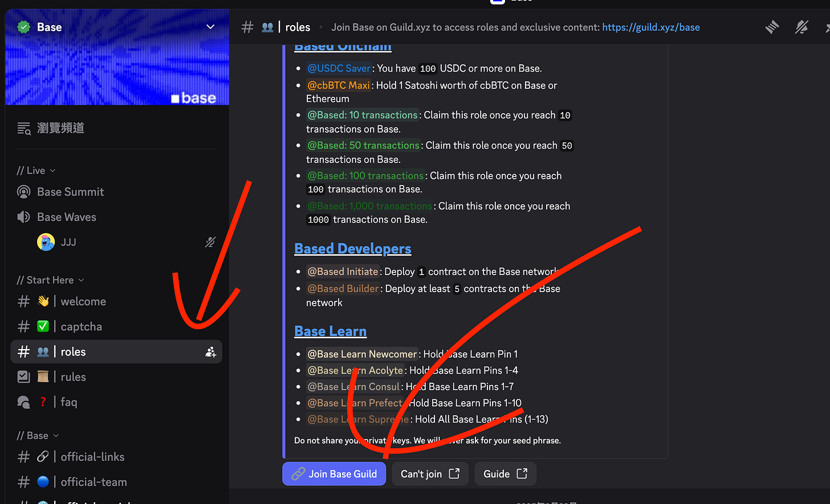Image resolution: width=830 pixels, height=504 pixels.
Task: Open the Based Onchain heading link
Action: click(343, 47)
